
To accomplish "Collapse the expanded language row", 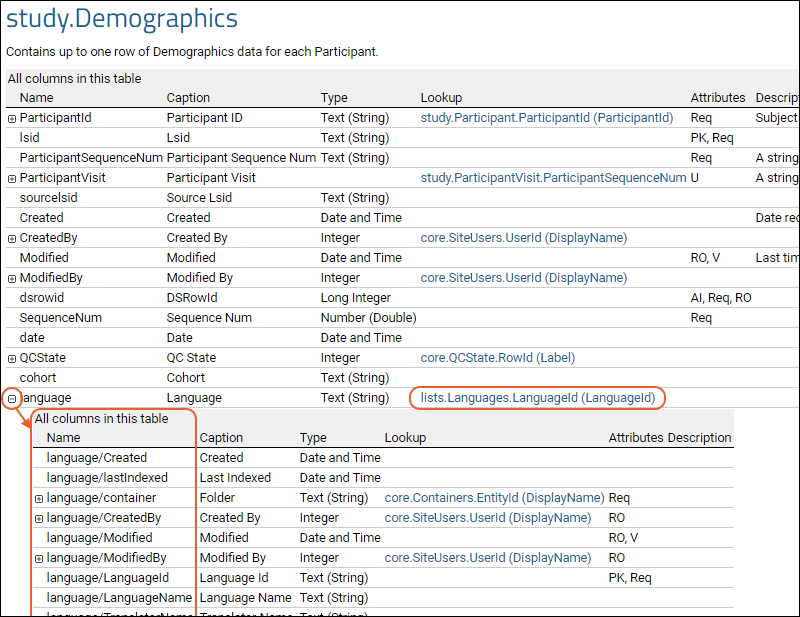I will pyautogui.click(x=12, y=398).
